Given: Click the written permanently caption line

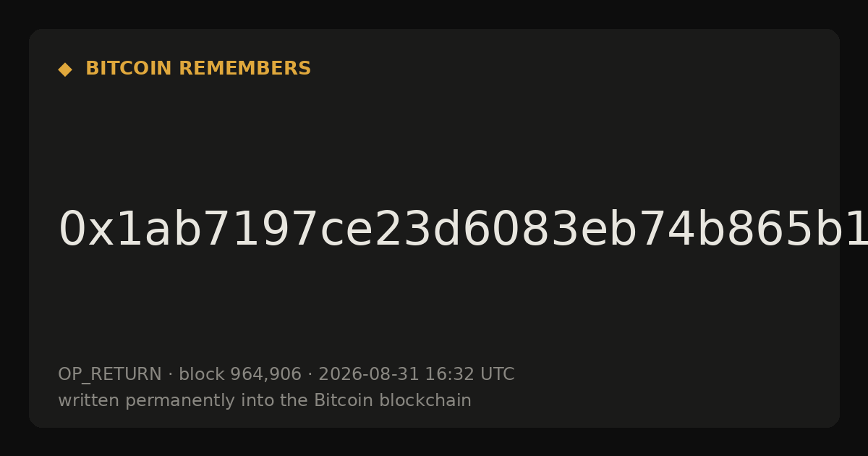Looking at the screenshot, I should point(265,401).
